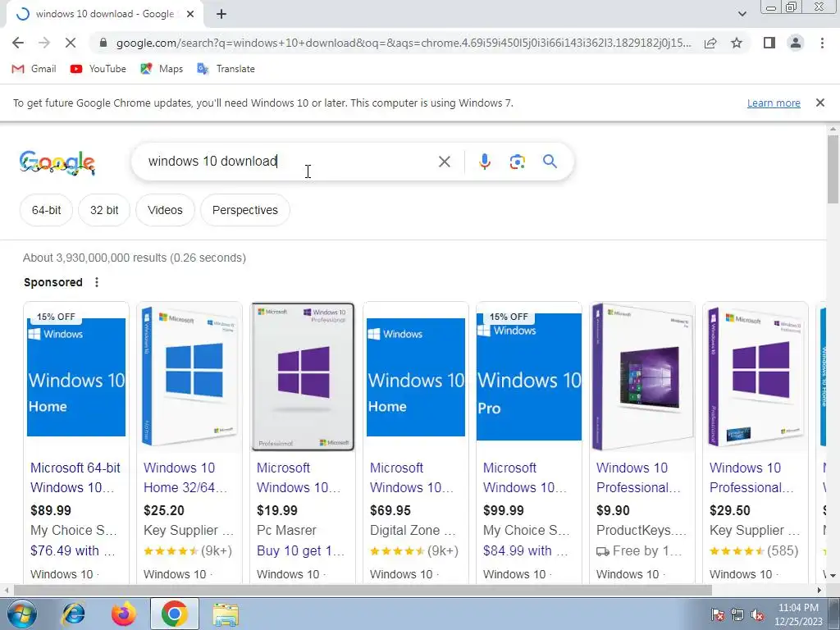This screenshot has width=840, height=630.
Task: Open the YouTube bookmark
Action: [98, 69]
